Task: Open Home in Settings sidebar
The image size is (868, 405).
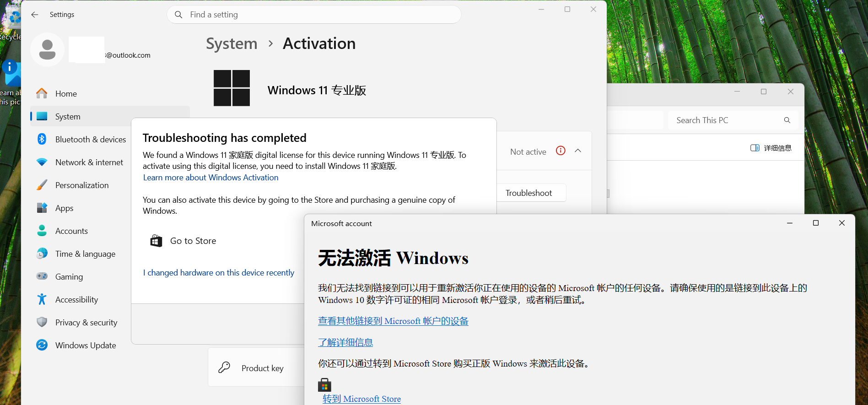Action: tap(110, 93)
